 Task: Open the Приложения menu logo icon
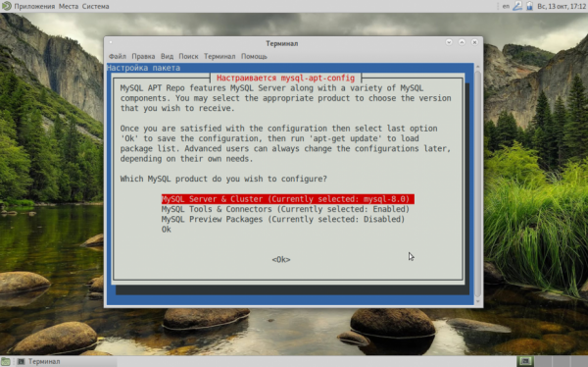tap(7, 6)
